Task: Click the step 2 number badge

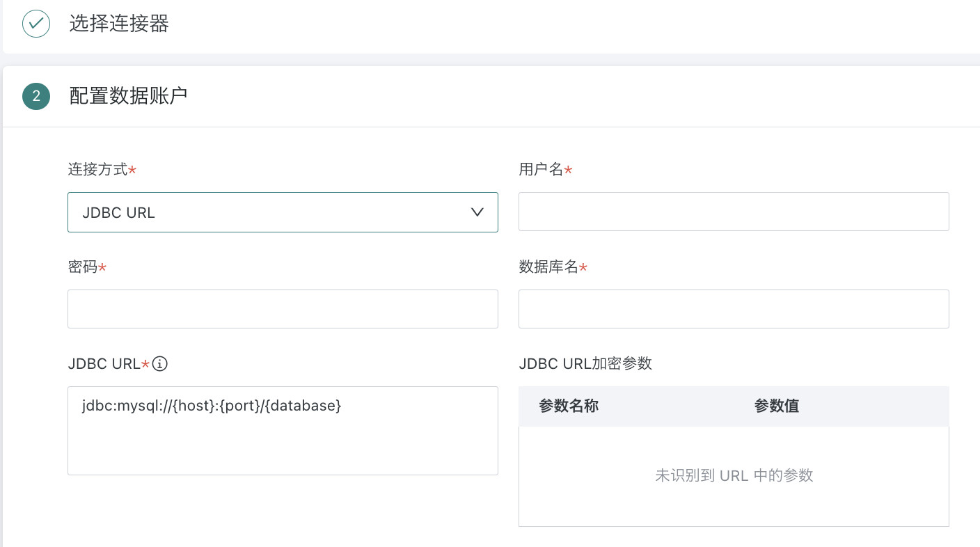Action: point(36,96)
